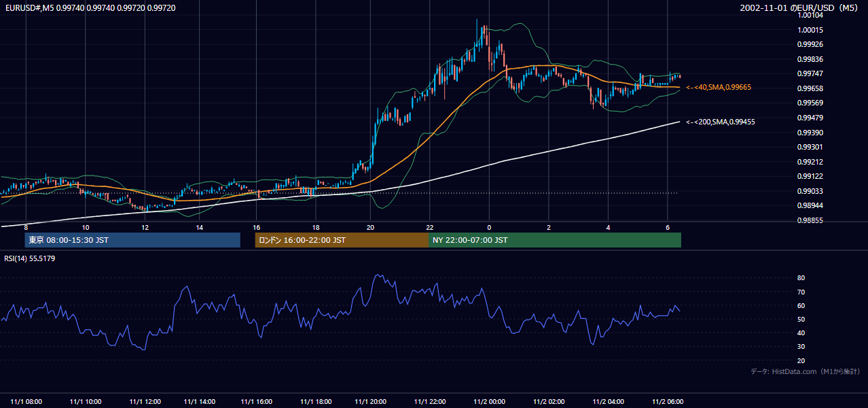
Task: Click the RSI 30 level label
Action: tap(801, 347)
